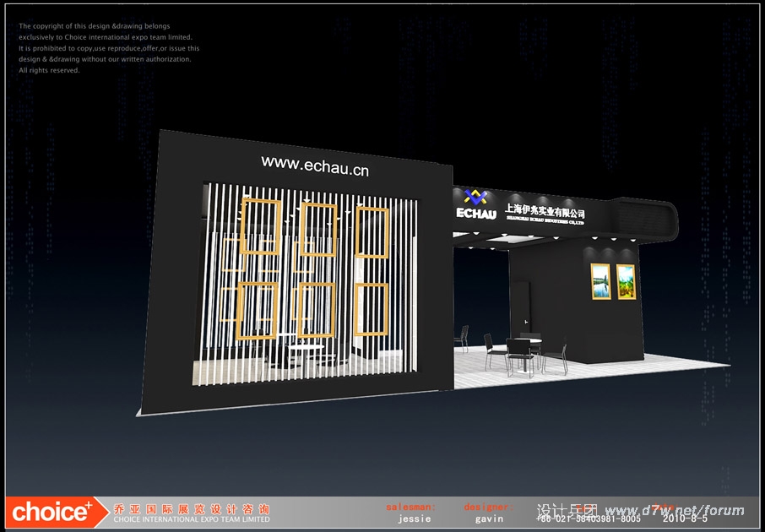Click the salesman: label
This screenshot has width=765, height=532.
(411, 508)
